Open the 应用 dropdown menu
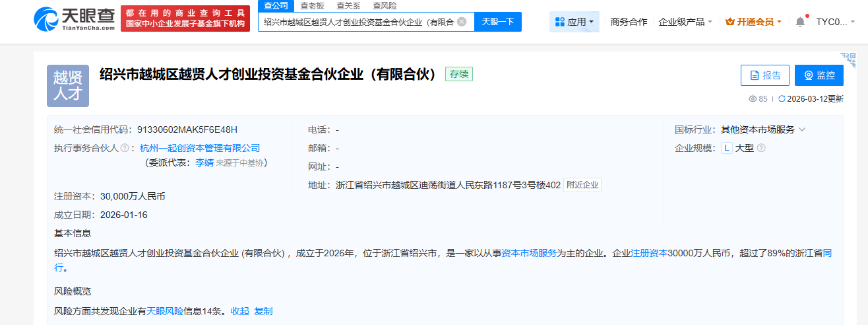Image resolution: width=868 pixels, height=325 pixels. pyautogui.click(x=574, y=22)
